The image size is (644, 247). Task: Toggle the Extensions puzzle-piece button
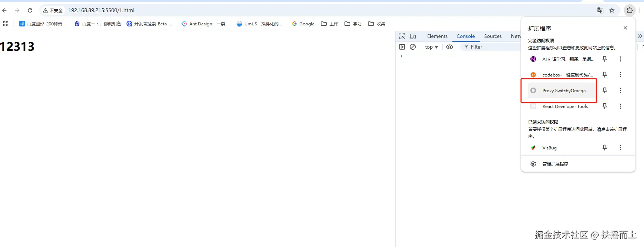(x=630, y=10)
